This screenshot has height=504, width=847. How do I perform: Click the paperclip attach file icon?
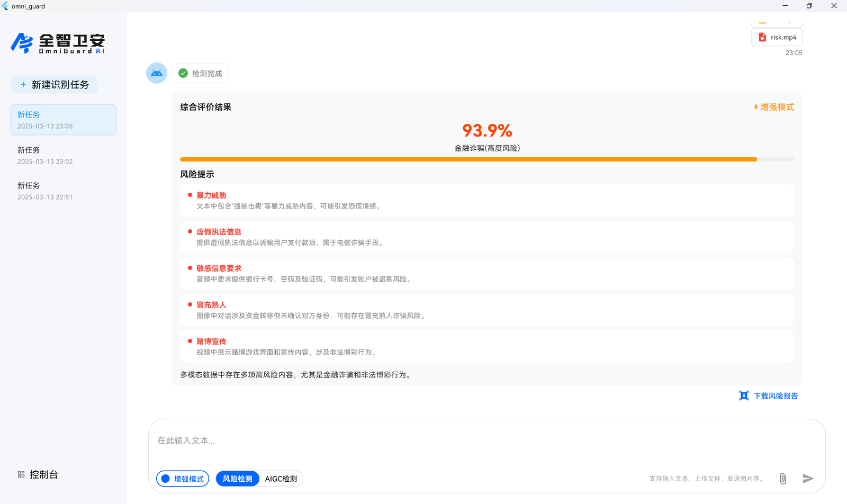click(783, 479)
